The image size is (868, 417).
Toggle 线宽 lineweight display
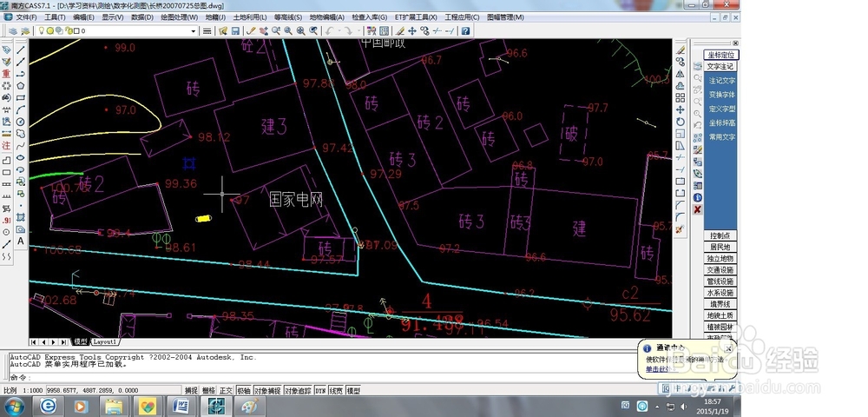(336, 390)
